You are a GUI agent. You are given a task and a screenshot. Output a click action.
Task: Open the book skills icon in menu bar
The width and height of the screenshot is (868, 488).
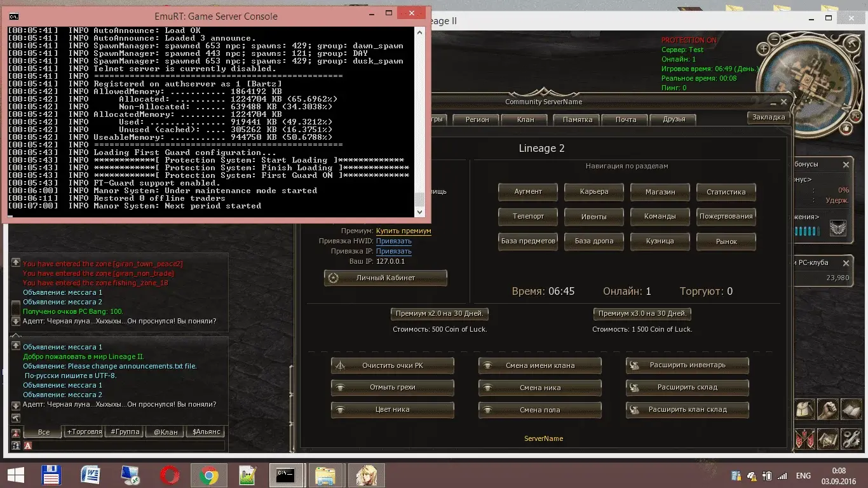pos(851,409)
